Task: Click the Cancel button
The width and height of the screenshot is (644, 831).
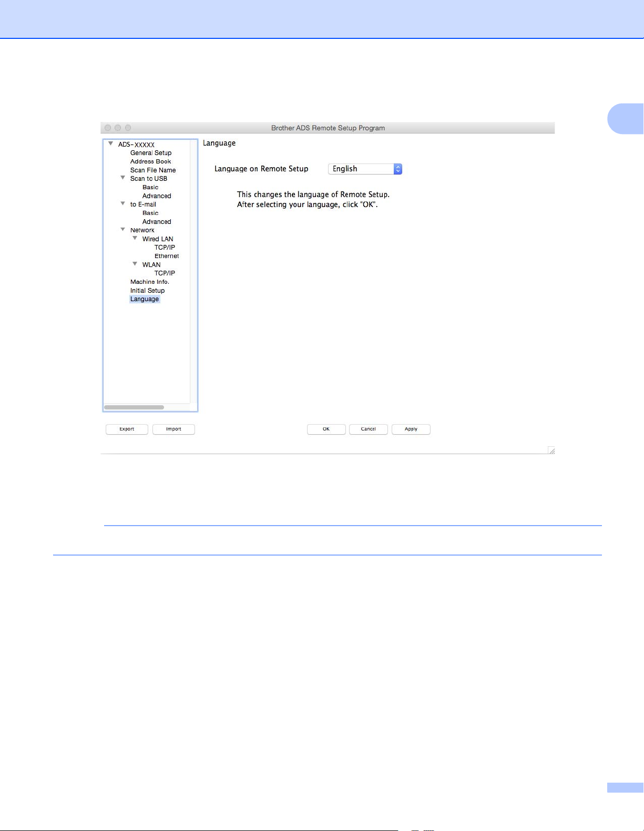Action: [369, 429]
